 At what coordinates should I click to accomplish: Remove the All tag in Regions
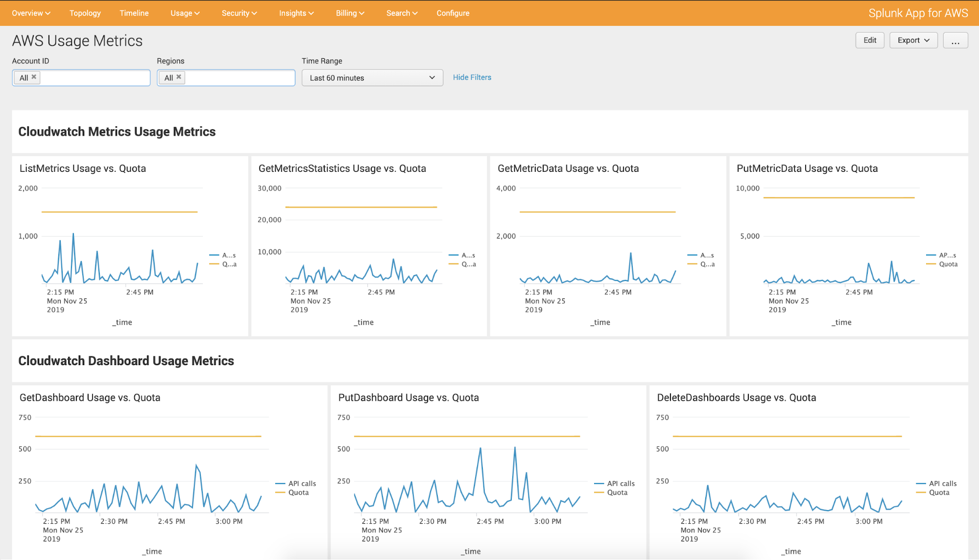179,77
